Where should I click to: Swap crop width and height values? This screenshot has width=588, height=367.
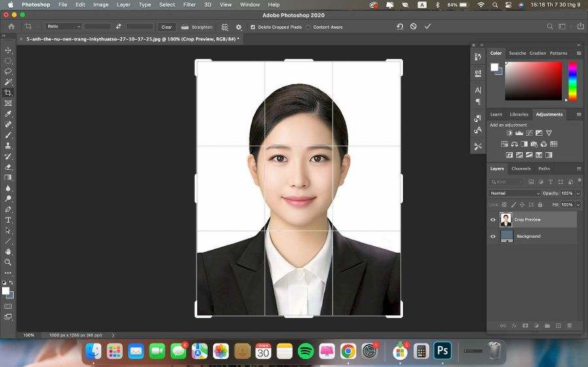[118, 27]
